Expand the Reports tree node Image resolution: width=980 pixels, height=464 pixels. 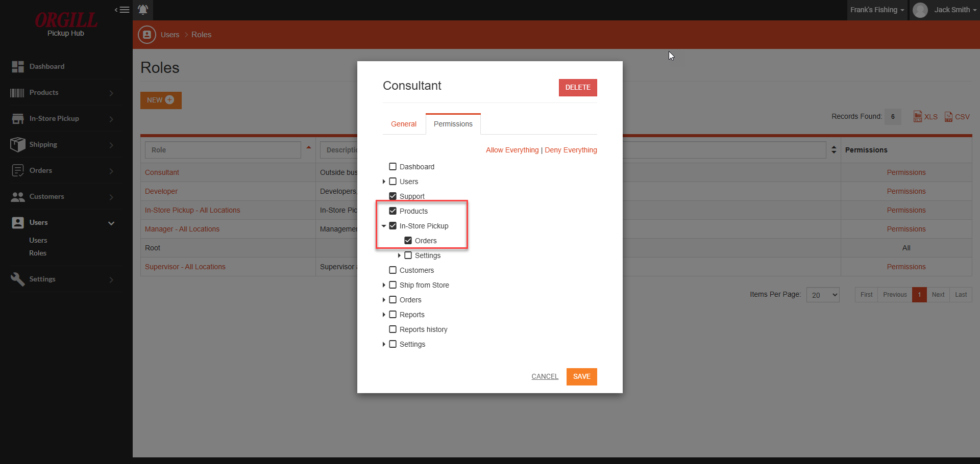coord(384,315)
